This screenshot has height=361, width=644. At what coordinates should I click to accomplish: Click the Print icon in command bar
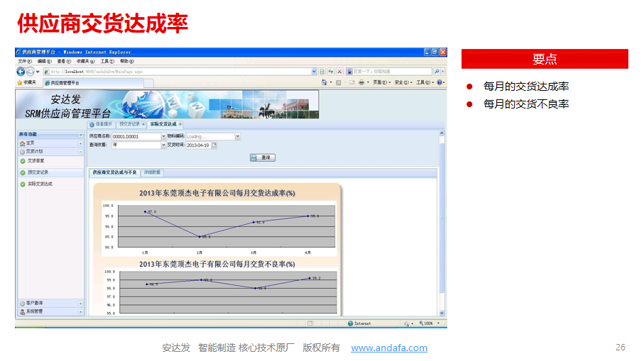(361, 82)
